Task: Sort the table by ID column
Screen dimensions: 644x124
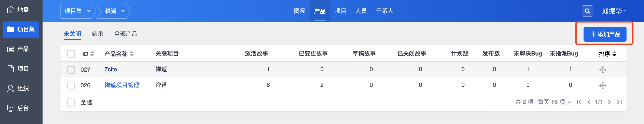Action: [x=88, y=54]
